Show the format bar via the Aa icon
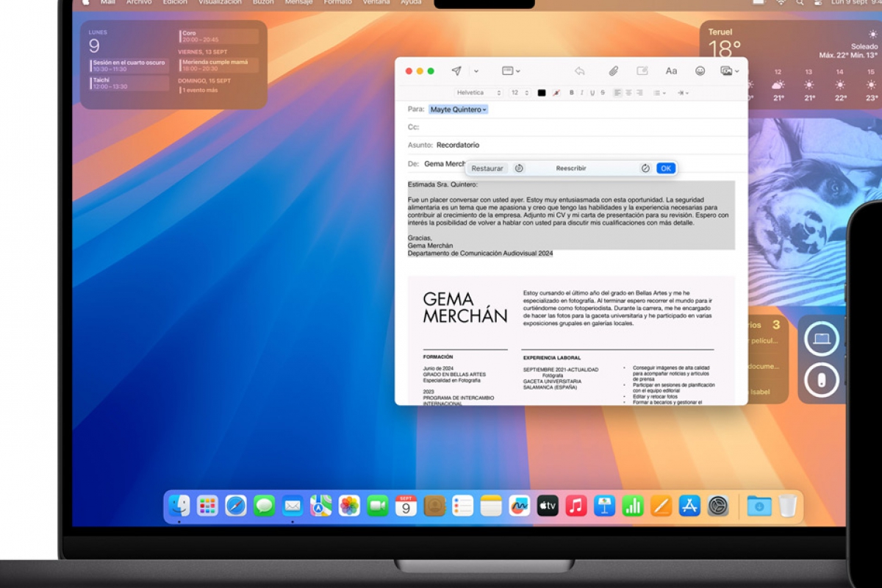The image size is (882, 588). click(x=671, y=71)
